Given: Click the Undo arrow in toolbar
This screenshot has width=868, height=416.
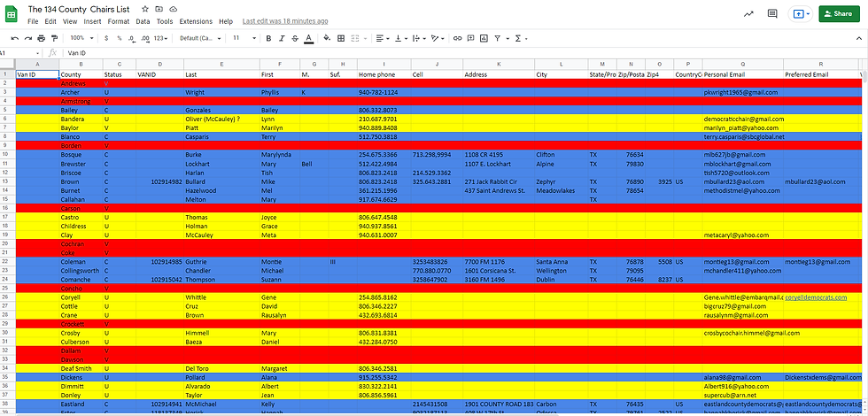Looking at the screenshot, I should pyautogui.click(x=15, y=38).
